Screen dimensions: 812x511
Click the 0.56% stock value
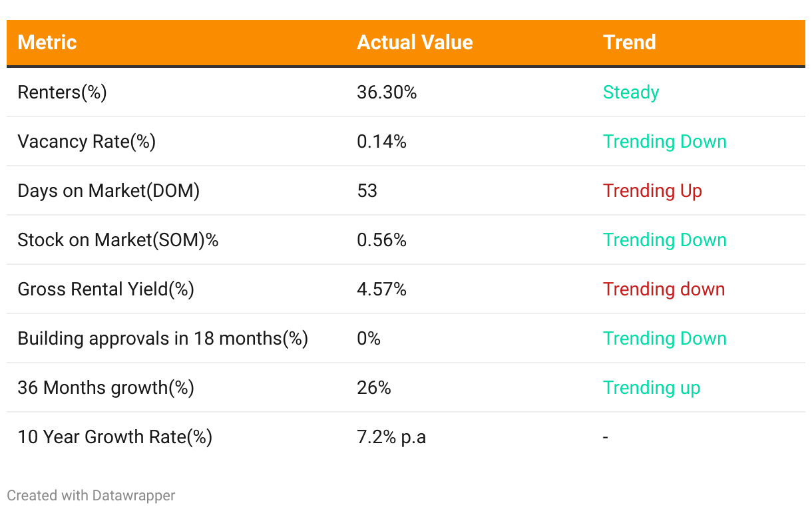click(x=381, y=240)
